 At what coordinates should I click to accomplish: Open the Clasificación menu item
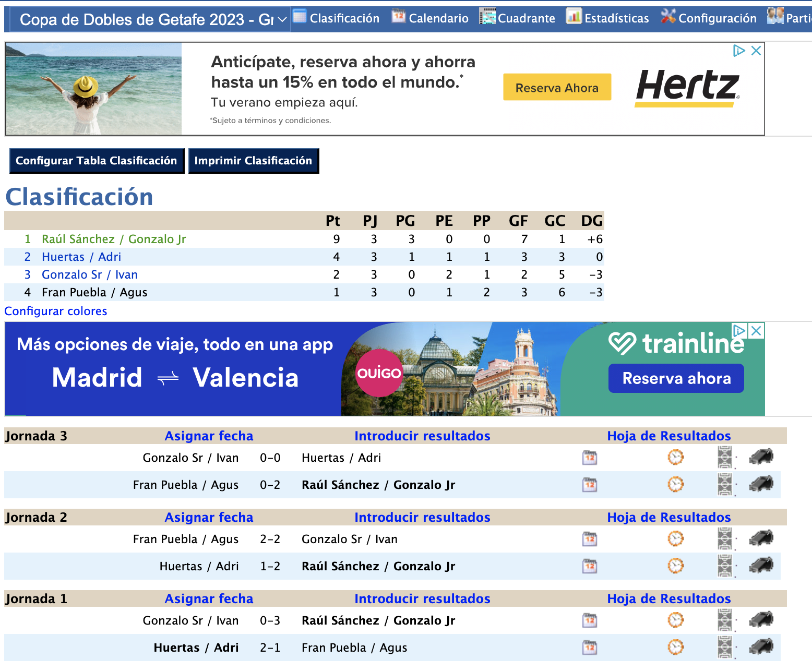click(x=336, y=18)
